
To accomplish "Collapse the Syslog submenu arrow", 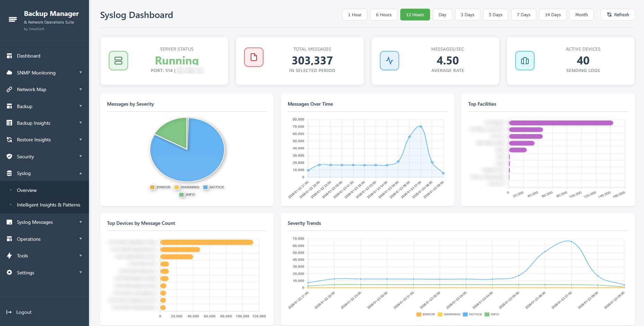I will click(x=81, y=173).
